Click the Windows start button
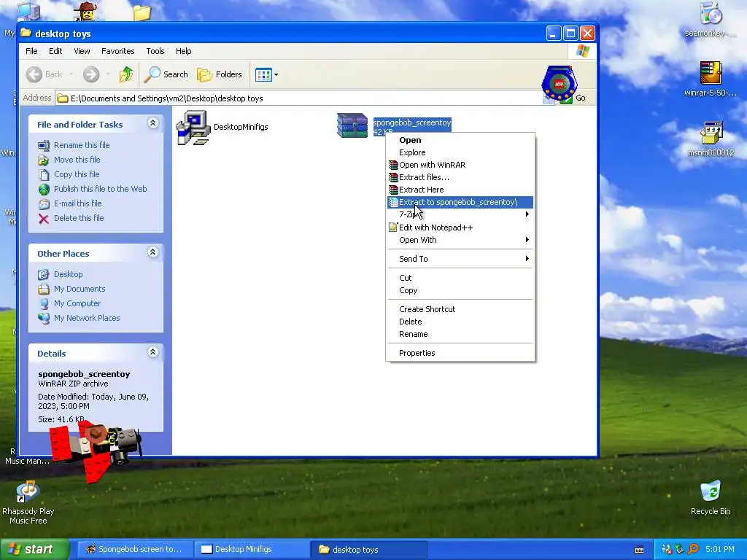 [34, 550]
